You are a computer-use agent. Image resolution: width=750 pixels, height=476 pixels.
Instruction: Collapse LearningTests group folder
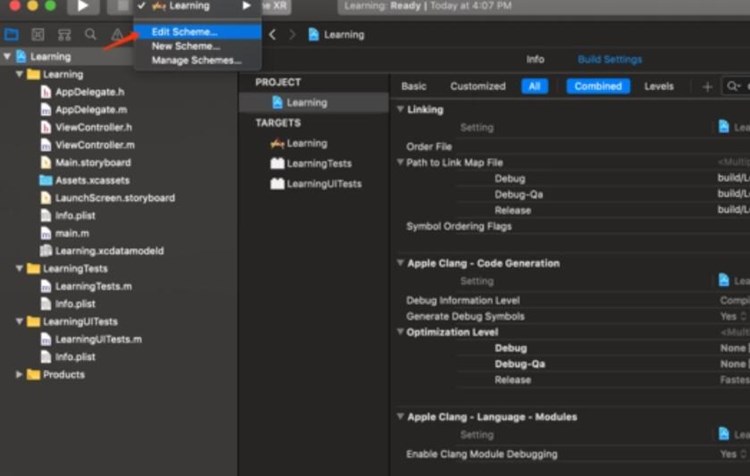[19, 268]
